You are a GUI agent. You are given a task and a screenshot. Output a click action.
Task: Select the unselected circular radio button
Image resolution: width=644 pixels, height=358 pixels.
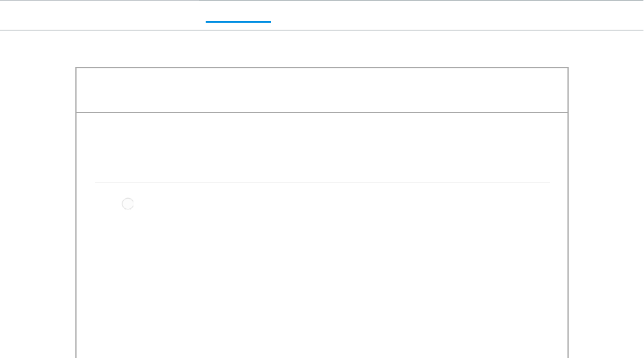pos(127,204)
